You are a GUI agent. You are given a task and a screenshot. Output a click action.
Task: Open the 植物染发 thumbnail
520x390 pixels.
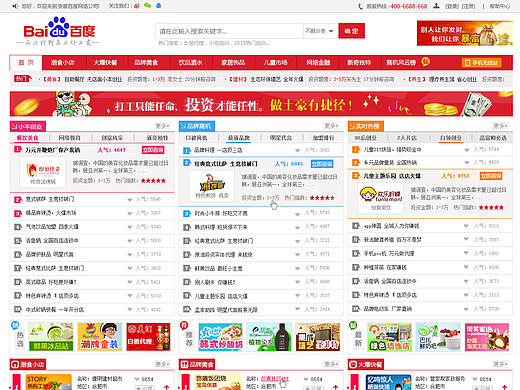point(269,337)
